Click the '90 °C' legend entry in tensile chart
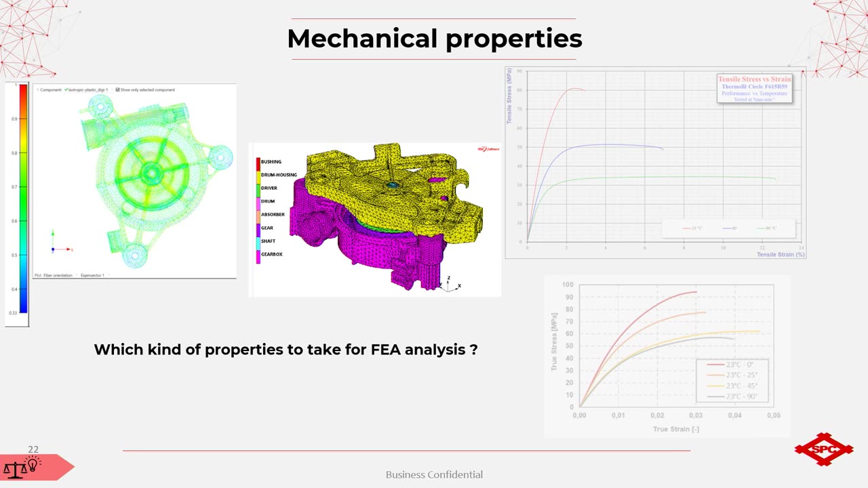868x488 pixels. [766, 228]
